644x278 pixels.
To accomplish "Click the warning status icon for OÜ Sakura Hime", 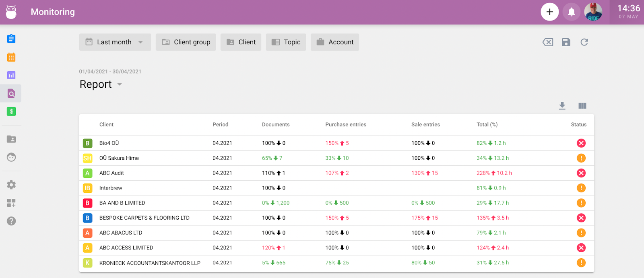I will click(581, 158).
